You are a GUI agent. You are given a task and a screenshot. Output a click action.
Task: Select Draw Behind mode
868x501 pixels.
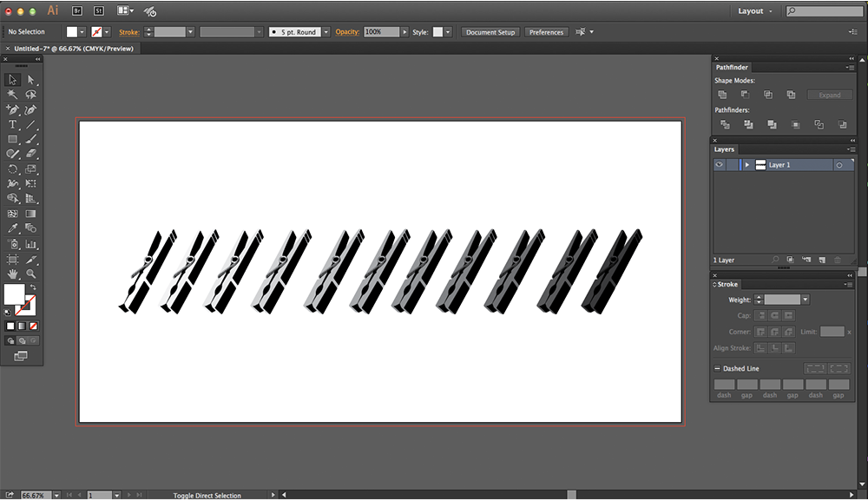[x=23, y=340]
